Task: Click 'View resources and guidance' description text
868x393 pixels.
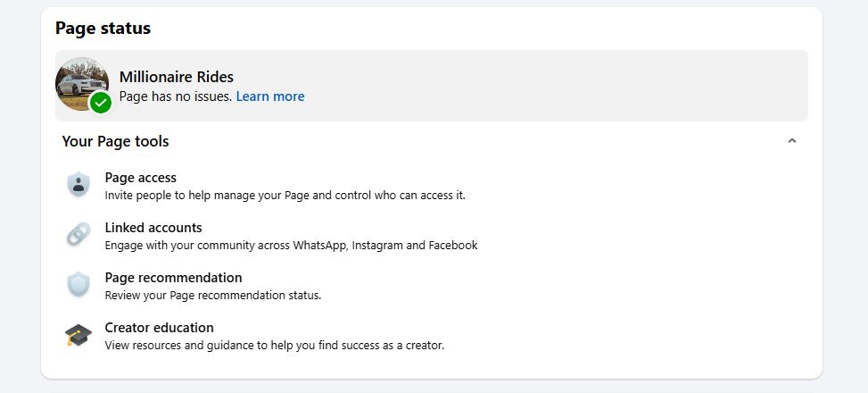Action: click(x=274, y=345)
